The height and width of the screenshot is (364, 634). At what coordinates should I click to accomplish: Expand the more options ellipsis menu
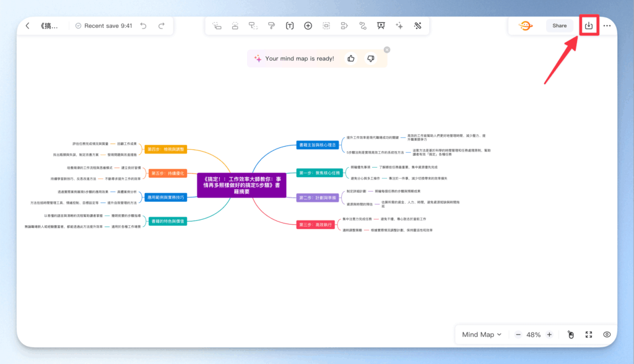tap(607, 25)
